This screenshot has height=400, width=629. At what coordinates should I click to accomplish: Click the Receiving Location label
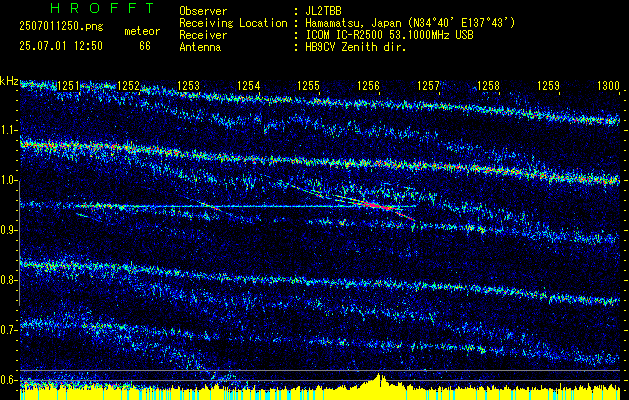[x=233, y=23]
